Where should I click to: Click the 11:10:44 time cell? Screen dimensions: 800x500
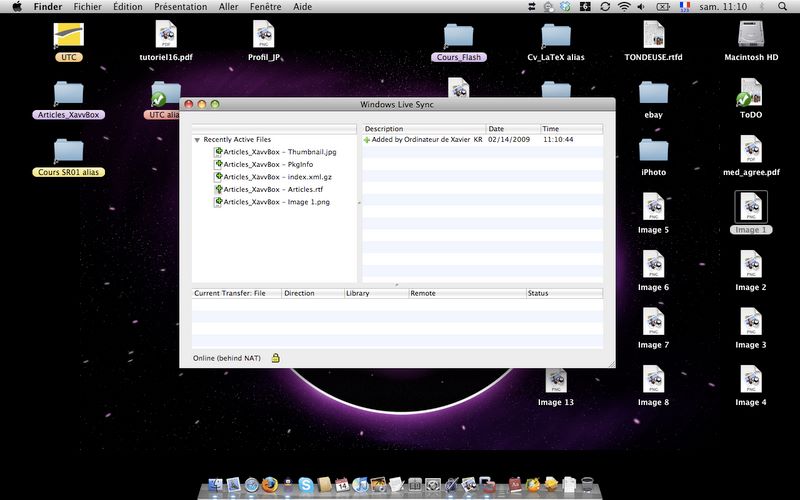click(x=558, y=139)
